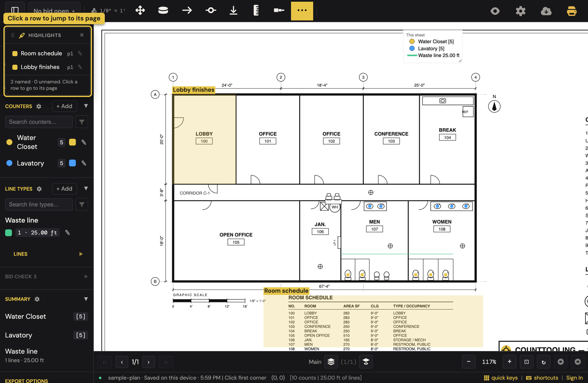Click the download arrow toolbar icon
This screenshot has height=383, width=588.
coord(233,10)
